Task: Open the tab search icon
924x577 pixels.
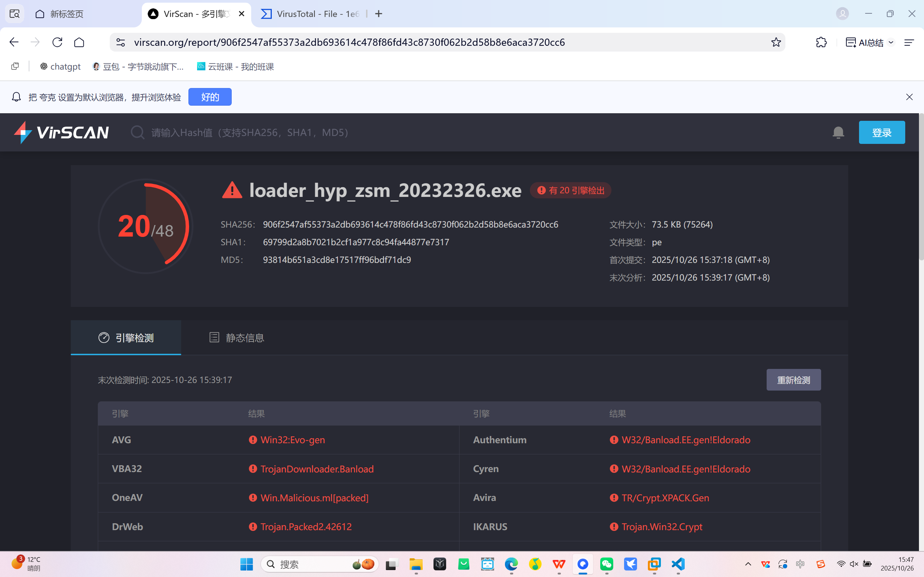Action: point(14,14)
